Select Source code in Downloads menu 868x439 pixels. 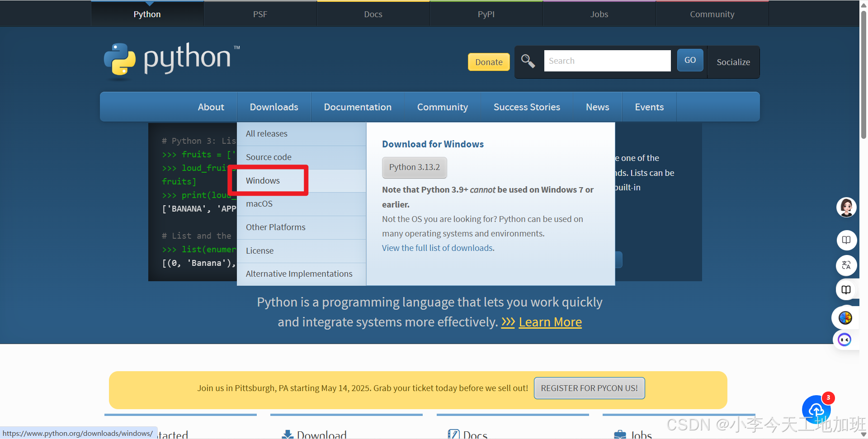coord(302,157)
